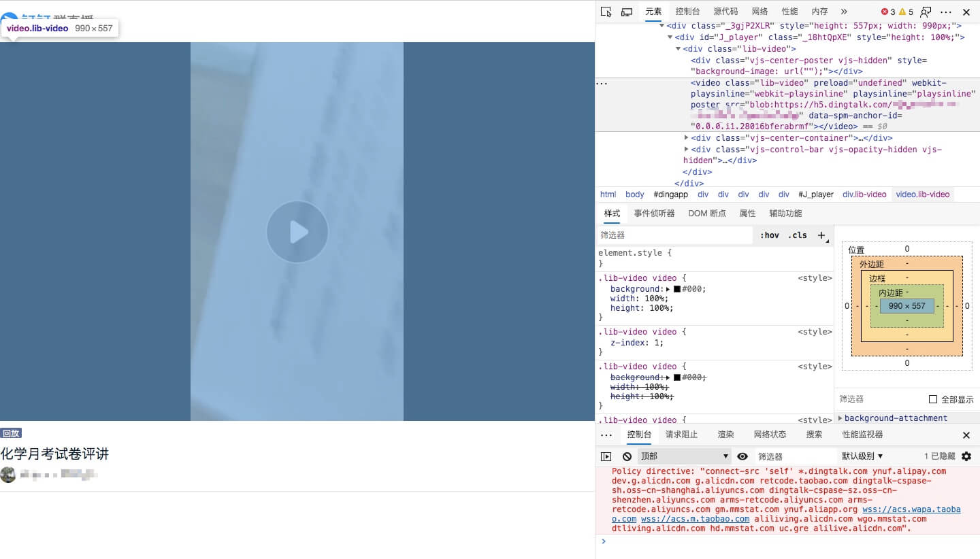The width and height of the screenshot is (980, 559).
Task: Play the video with the center button
Action: (x=297, y=232)
